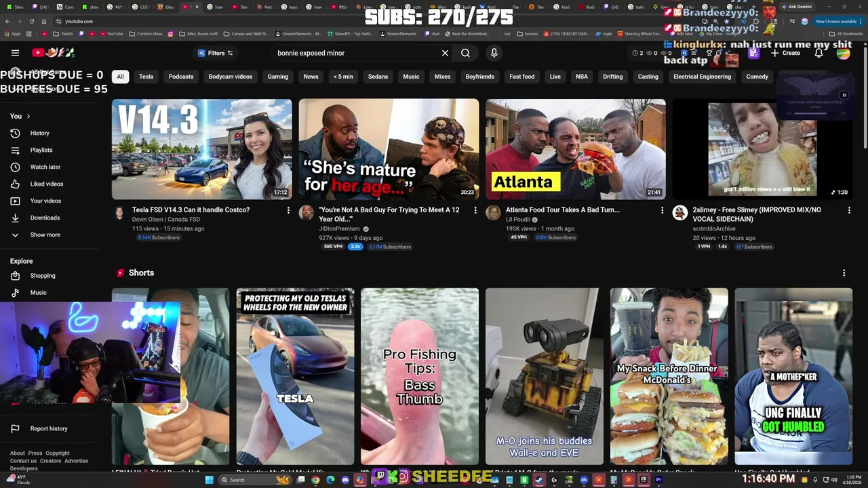The width and height of the screenshot is (868, 488).
Task: Start voice search with the microphone icon
Action: point(494,53)
